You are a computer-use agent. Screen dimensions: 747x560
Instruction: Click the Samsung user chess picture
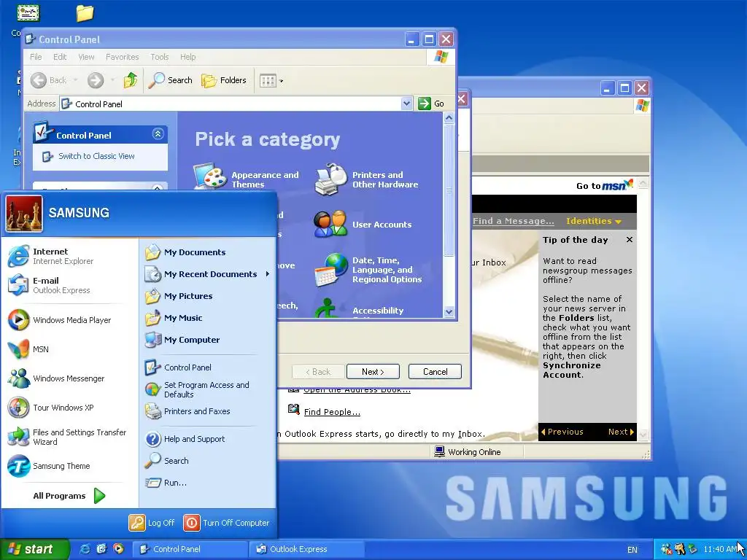(x=24, y=214)
